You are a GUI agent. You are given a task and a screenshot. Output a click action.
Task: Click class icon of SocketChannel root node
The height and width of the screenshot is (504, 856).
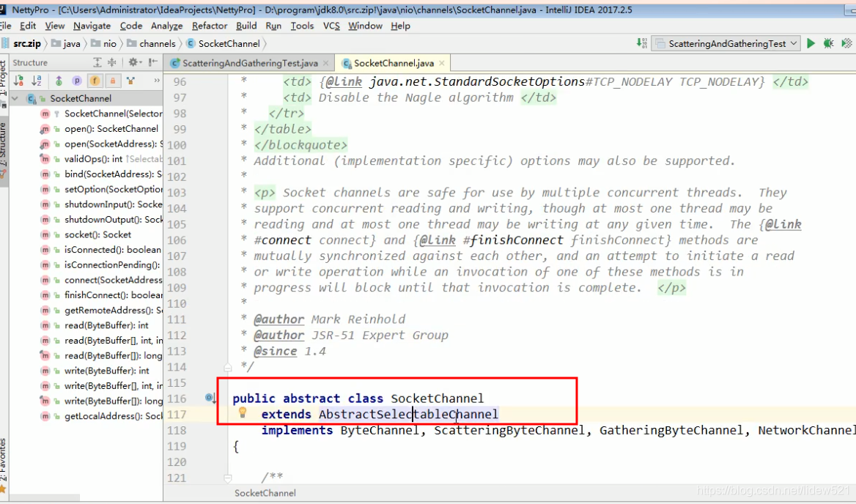click(x=32, y=99)
